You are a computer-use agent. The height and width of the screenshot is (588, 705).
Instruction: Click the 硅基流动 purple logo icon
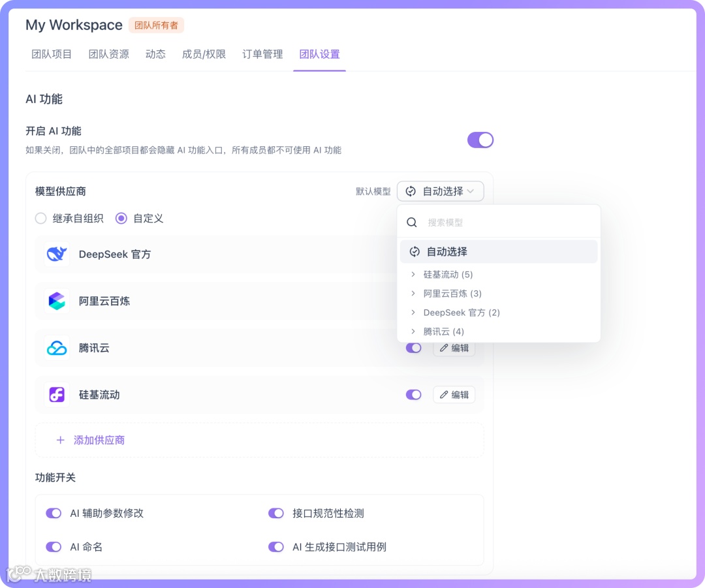pyautogui.click(x=57, y=395)
